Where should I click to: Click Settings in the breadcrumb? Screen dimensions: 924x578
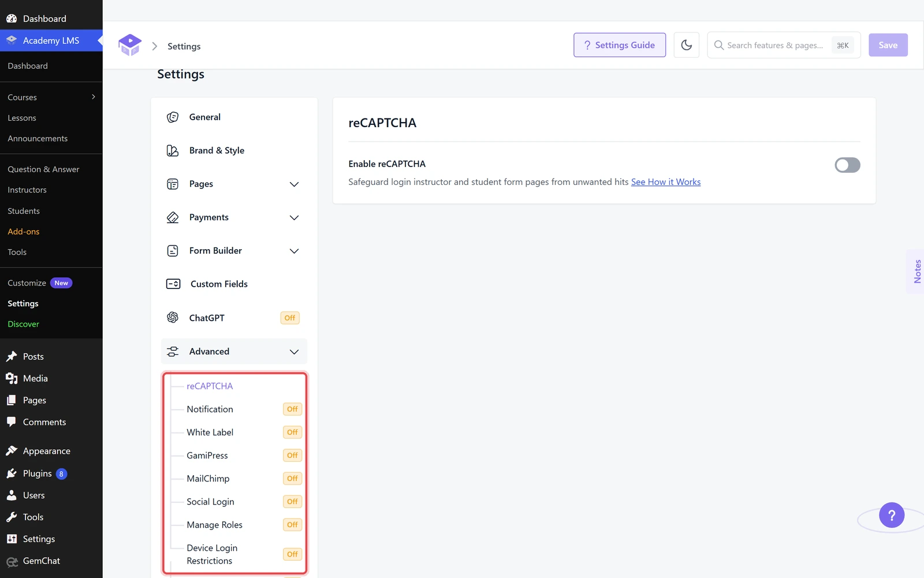coord(184,46)
